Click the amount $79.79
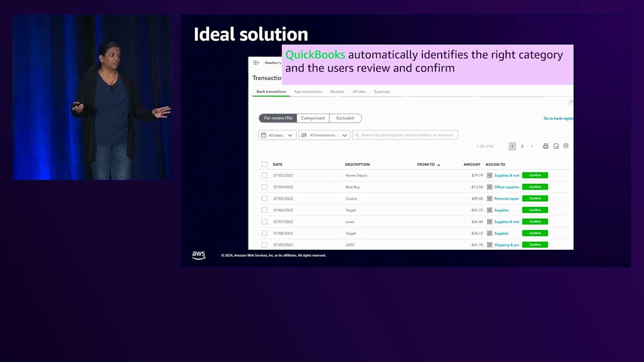Image resolution: width=644 pixels, height=362 pixels. (x=477, y=175)
